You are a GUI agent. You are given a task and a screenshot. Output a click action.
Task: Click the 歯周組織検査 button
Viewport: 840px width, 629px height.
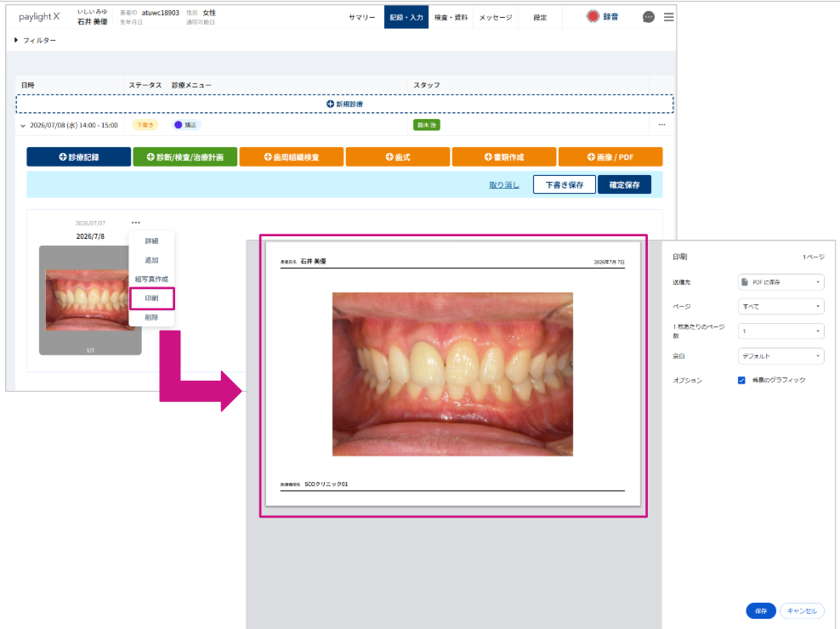tap(292, 157)
